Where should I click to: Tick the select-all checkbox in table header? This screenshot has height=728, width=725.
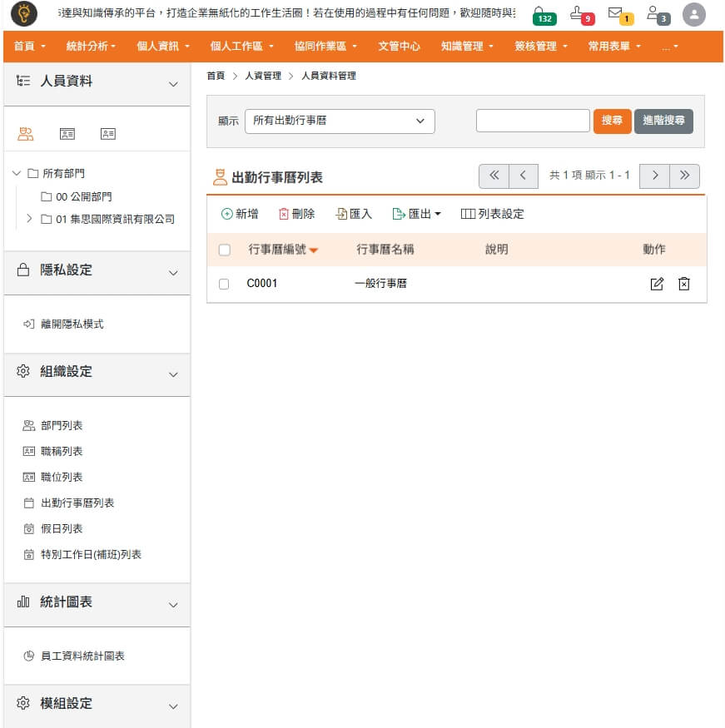(224, 250)
